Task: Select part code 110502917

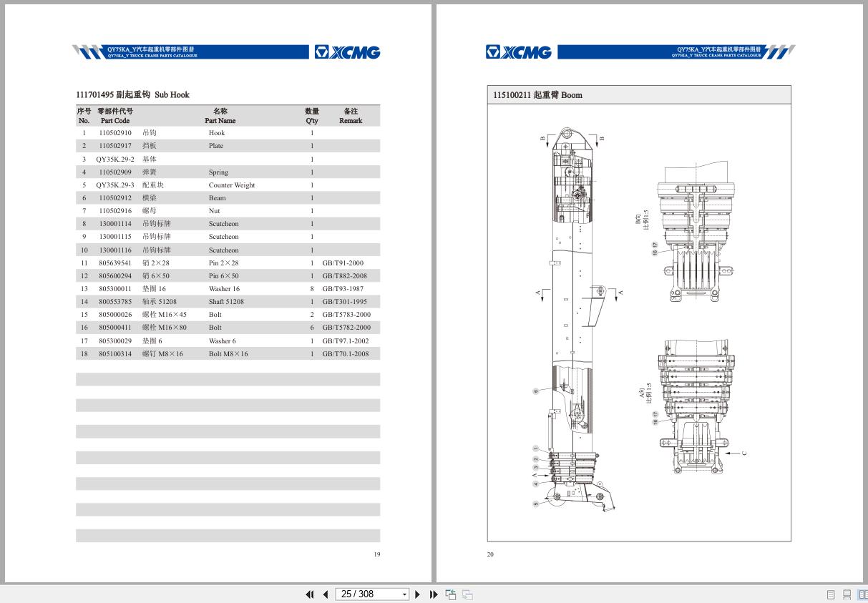Action: pyautogui.click(x=115, y=146)
